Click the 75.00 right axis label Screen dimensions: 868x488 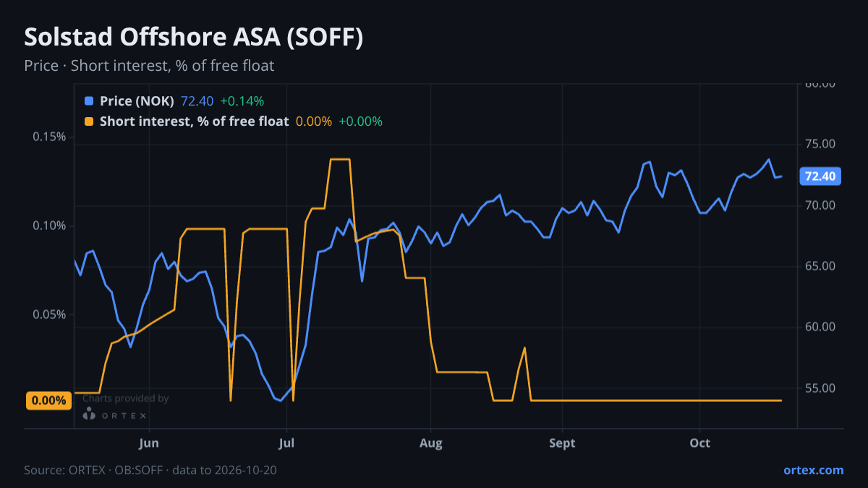click(x=820, y=145)
